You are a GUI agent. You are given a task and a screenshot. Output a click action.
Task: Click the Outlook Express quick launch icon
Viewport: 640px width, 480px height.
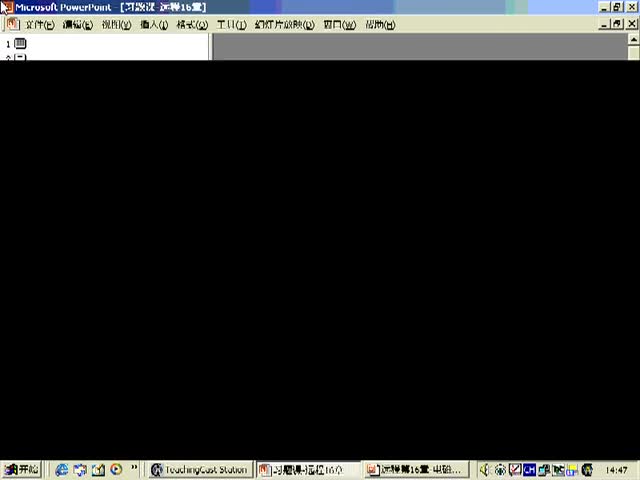tap(80, 470)
